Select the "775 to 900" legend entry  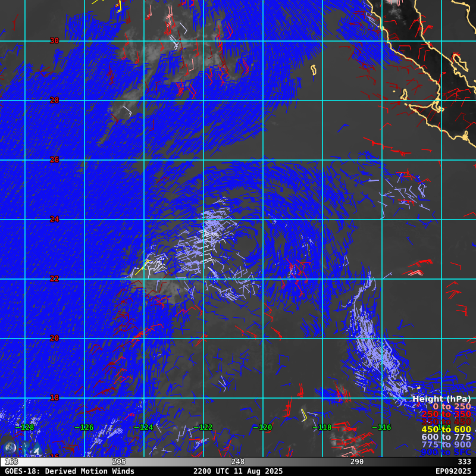[x=446, y=444]
